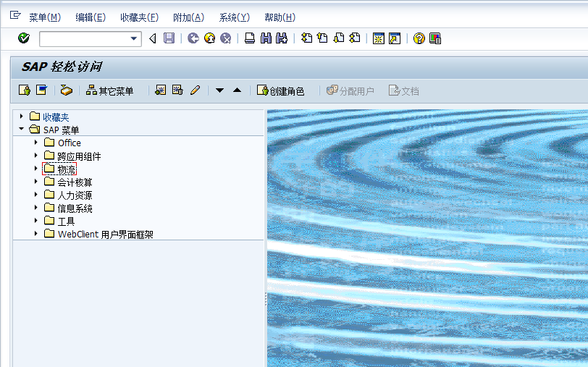588x367 pixels.
Task: Click the green Back arrow icon
Action: (x=193, y=38)
